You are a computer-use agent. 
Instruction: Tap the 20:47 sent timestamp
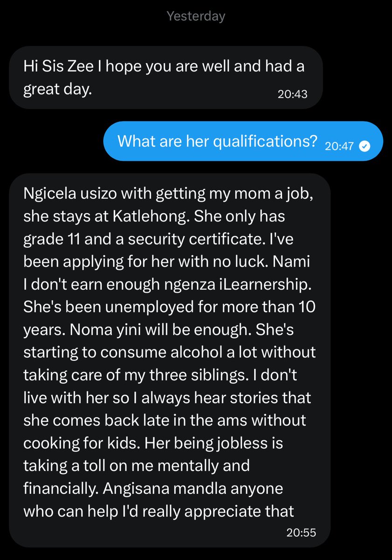pos(340,146)
